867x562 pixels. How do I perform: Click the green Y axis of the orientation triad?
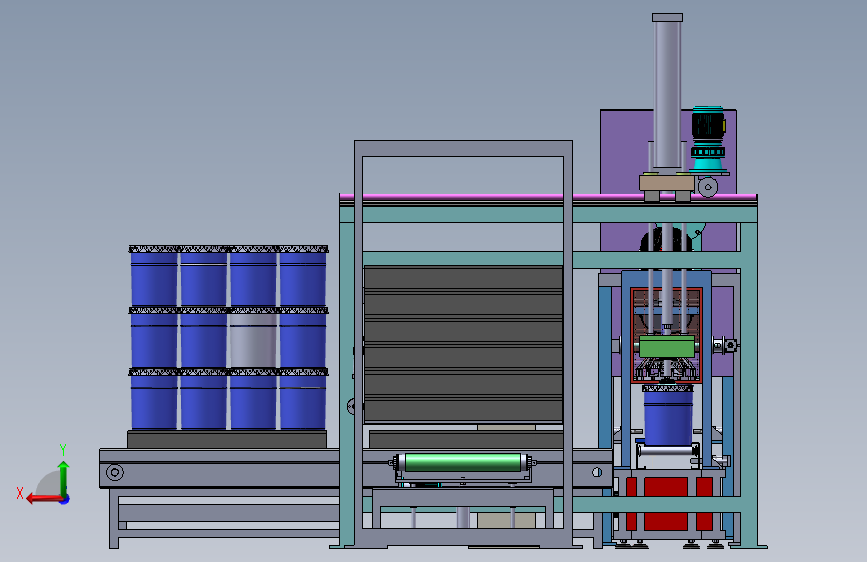coord(64,478)
